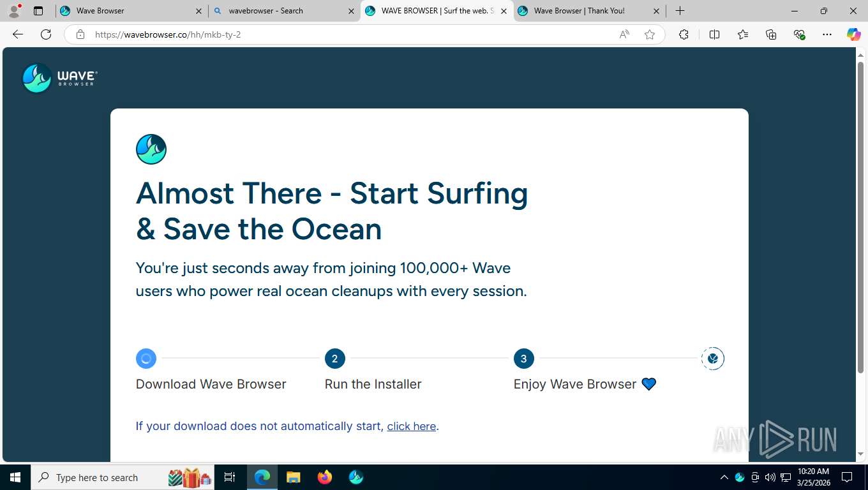Viewport: 868px width, 490px height.
Task: Click the page scrollbar up arrow
Action: [x=860, y=56]
